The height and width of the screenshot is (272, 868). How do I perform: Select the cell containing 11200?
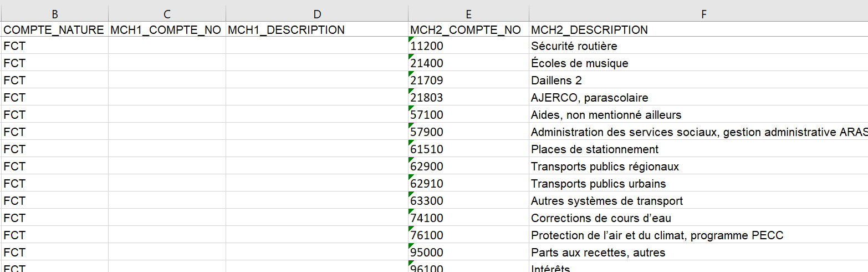pos(468,46)
